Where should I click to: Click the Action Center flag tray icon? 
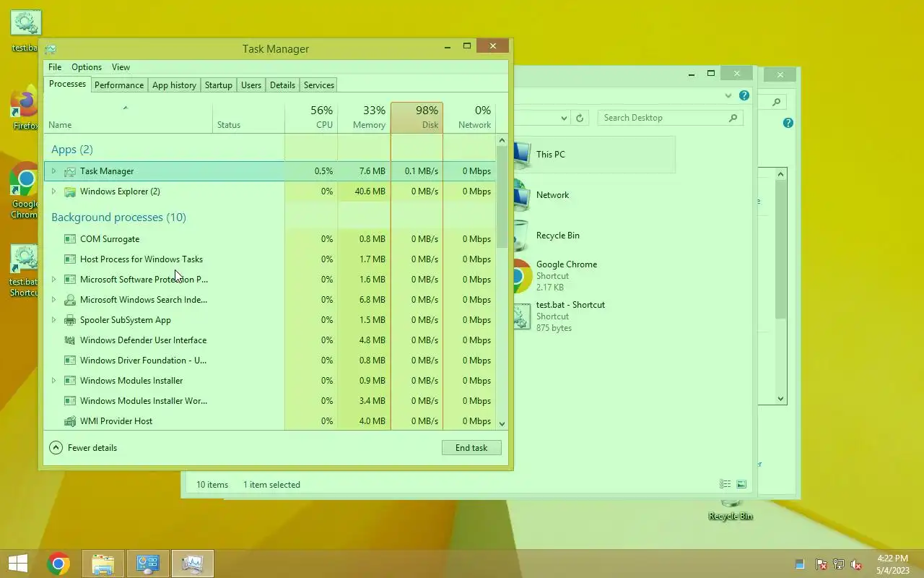(821, 564)
